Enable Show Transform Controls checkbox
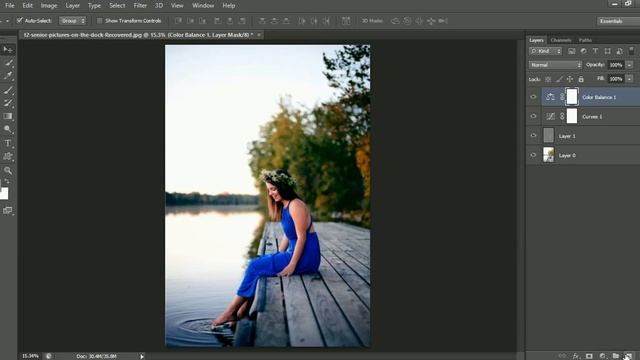The image size is (640, 360). pyautogui.click(x=99, y=20)
